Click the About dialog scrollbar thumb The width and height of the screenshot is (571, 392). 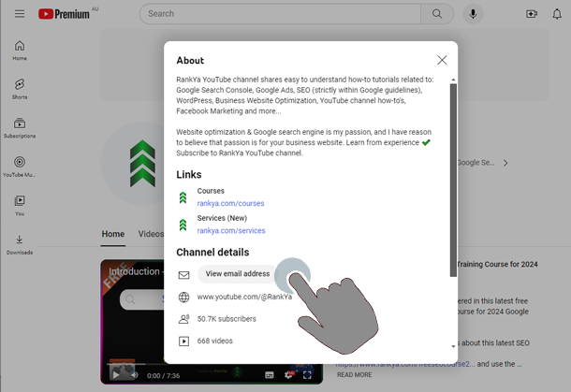click(x=453, y=181)
